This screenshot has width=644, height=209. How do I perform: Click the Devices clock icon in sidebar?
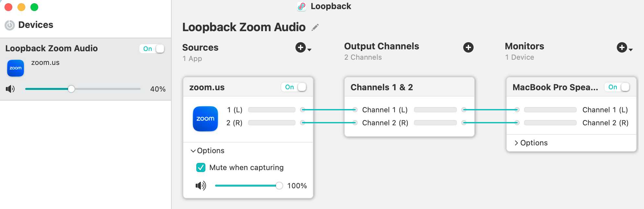pos(10,25)
